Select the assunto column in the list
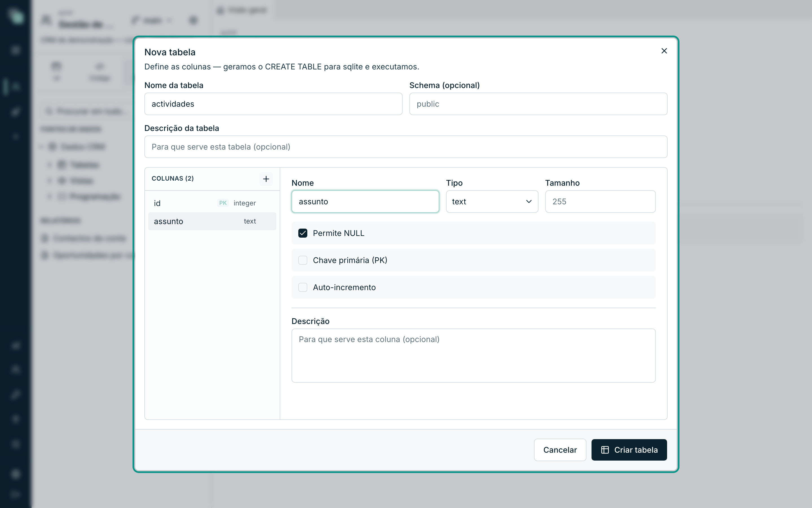812x508 pixels. coord(212,221)
